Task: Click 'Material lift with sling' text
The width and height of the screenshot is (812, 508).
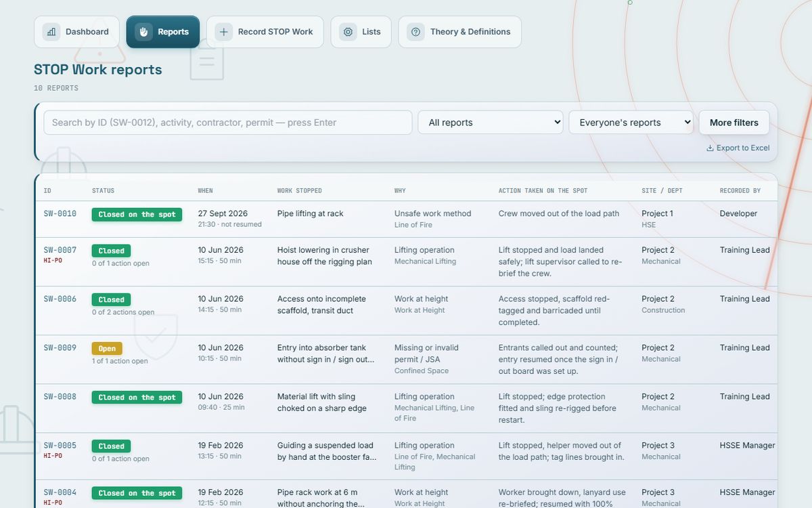Action: [x=321, y=402]
